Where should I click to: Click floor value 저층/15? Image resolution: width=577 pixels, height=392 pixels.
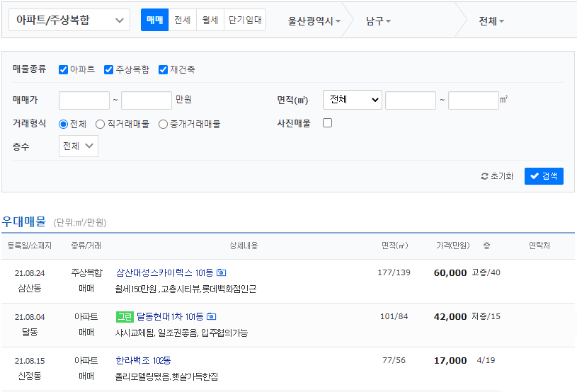point(486,316)
